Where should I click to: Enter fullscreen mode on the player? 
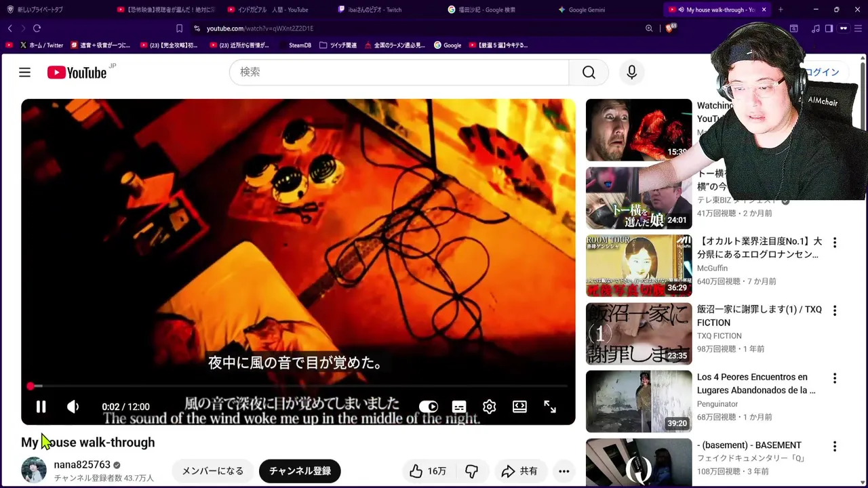[550, 407]
